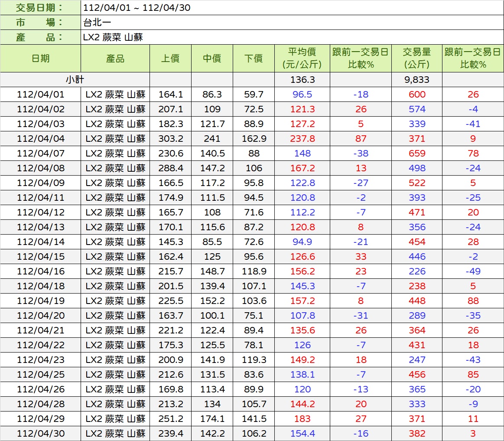This screenshot has height=441, width=504.
Task: Click the 交易量 (公斤) column header
Action: coord(416,59)
